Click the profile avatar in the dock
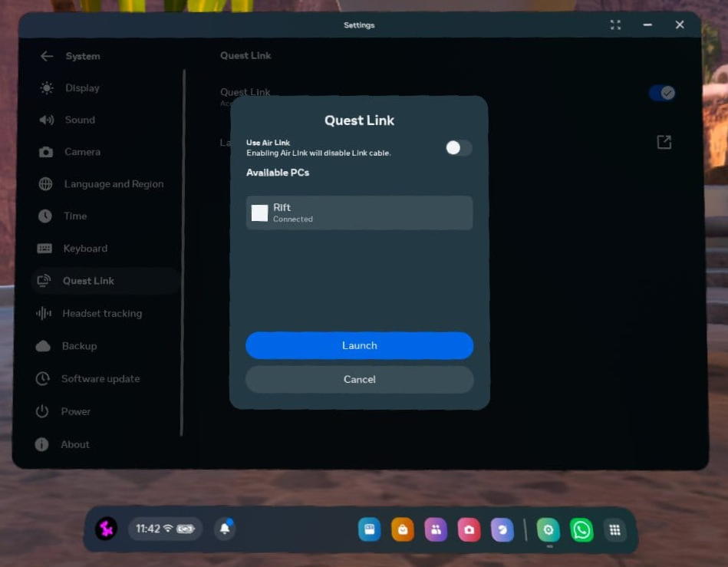This screenshot has width=728, height=567. [x=106, y=529]
